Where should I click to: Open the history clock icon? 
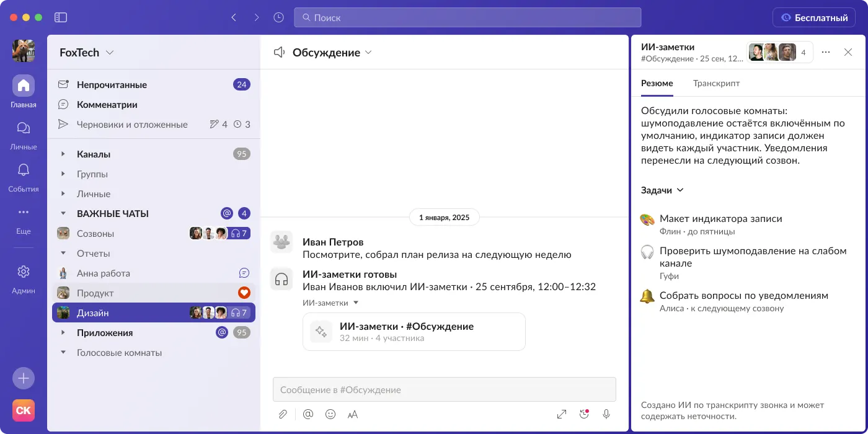(278, 18)
